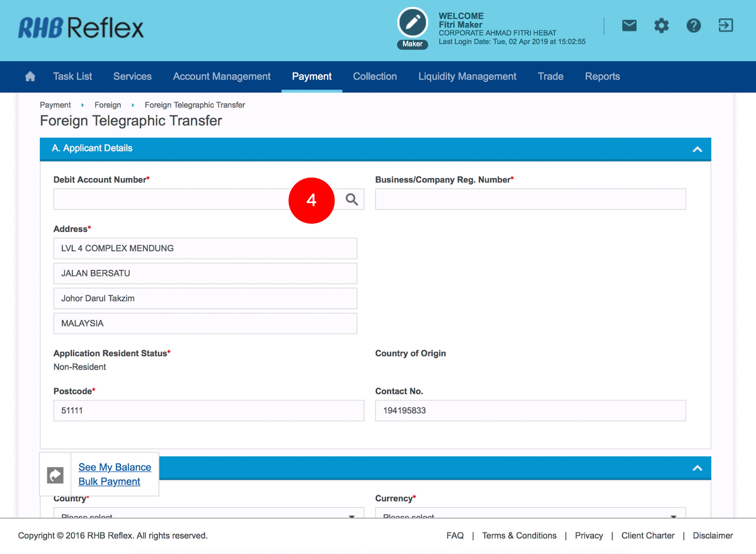This screenshot has height=554, width=756.
Task: Click the Foreign breadcrumb link
Action: click(x=108, y=105)
